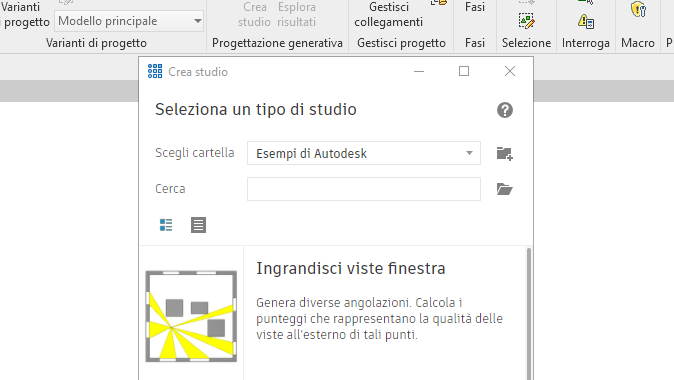Open the Scegli cartella dropdown
674x380 pixels.
point(364,153)
